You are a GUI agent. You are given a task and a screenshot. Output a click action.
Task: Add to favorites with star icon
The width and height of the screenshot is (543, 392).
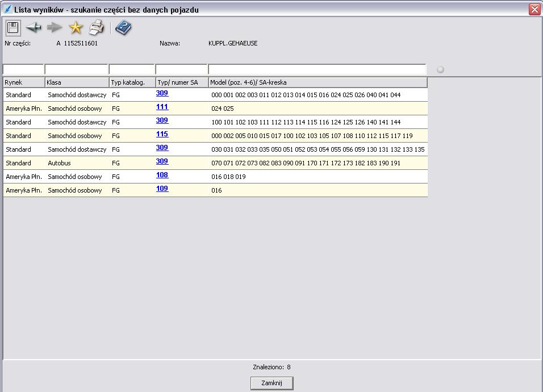76,27
